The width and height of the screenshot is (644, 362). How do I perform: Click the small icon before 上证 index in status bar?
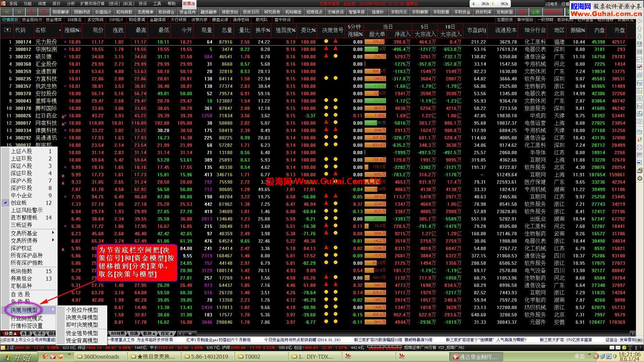3,348
